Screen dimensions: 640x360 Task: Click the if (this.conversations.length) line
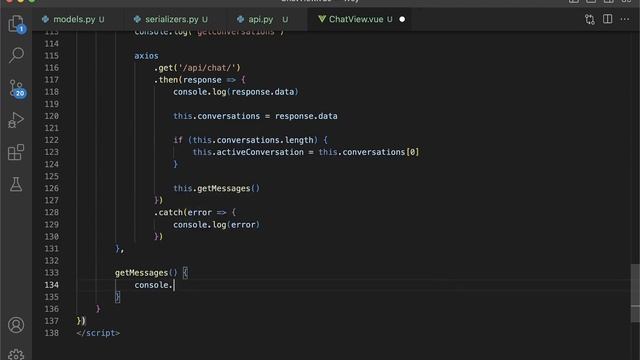[250, 140]
